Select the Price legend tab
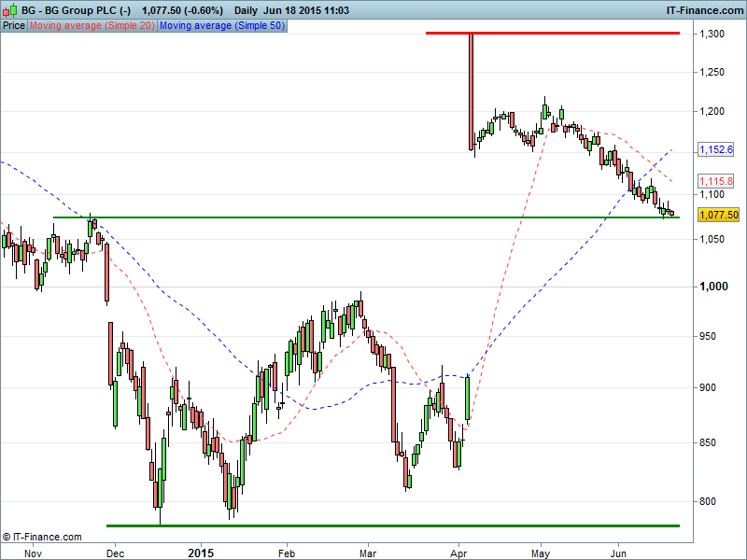747x560 pixels. coord(14,25)
